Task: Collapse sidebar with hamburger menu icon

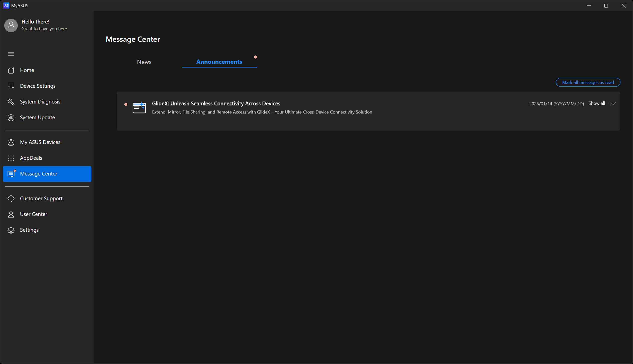Action: click(x=11, y=54)
